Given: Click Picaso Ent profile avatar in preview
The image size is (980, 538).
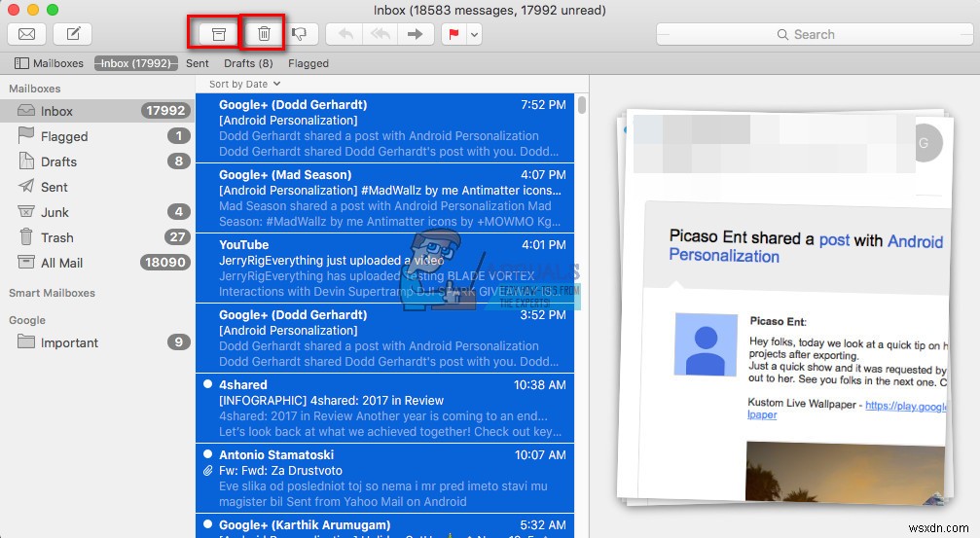Looking at the screenshot, I should 706,345.
